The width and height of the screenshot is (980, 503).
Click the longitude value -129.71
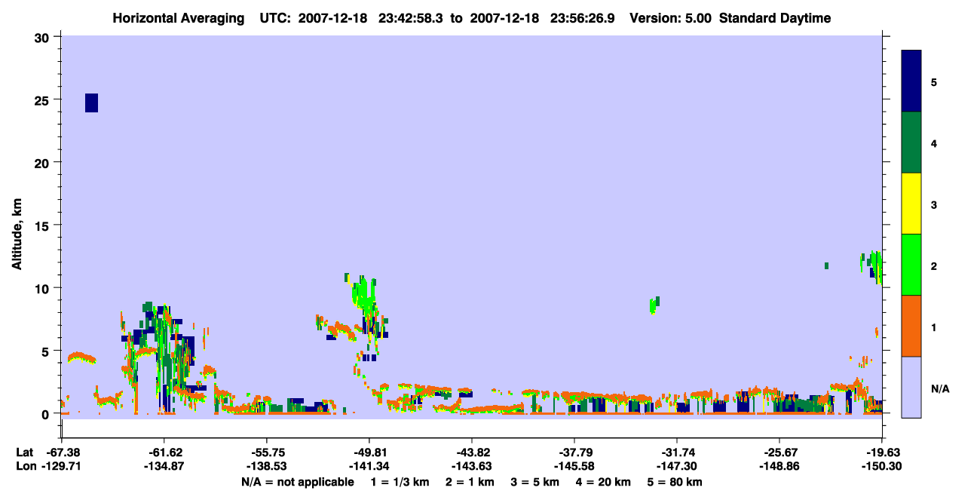coord(62,467)
